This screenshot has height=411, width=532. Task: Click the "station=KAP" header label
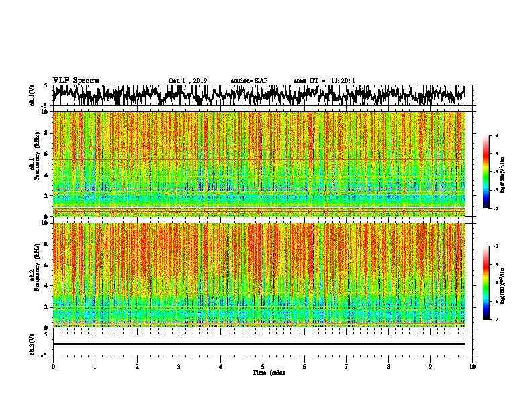249,81
